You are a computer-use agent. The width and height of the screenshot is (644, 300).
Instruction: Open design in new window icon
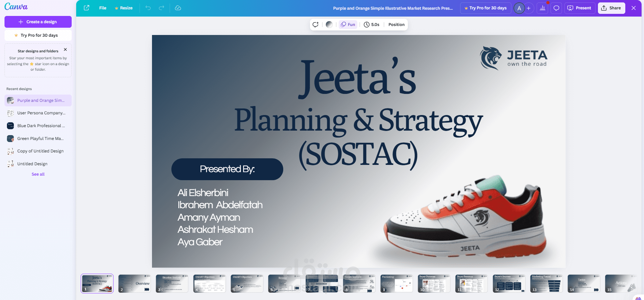point(87,8)
